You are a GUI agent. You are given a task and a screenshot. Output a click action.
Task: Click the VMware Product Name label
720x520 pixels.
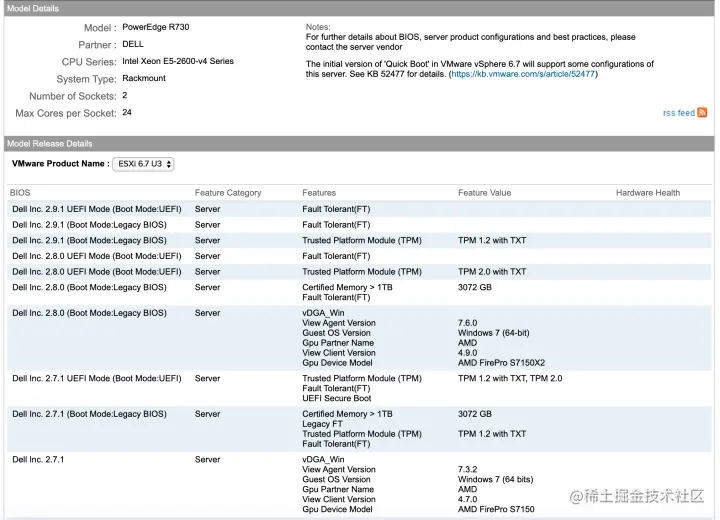click(61, 164)
